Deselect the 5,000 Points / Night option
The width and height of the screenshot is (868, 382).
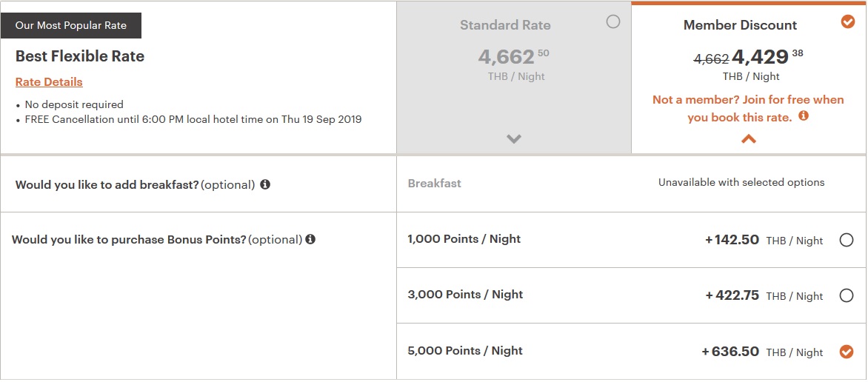(847, 352)
